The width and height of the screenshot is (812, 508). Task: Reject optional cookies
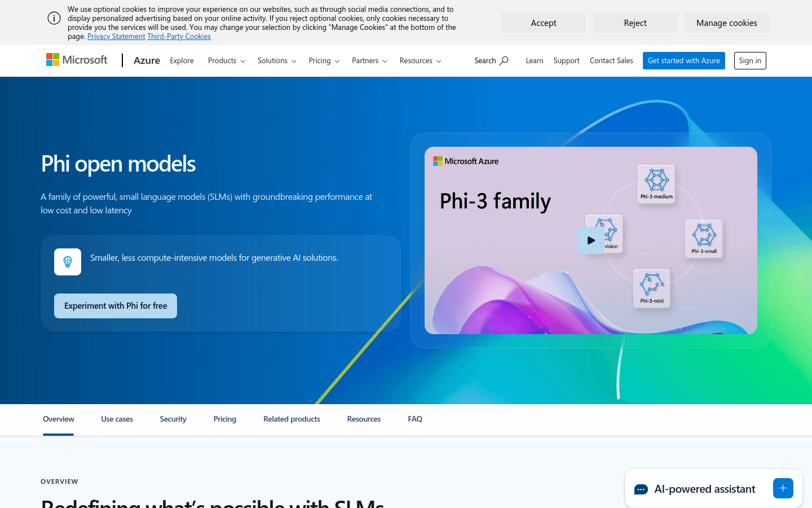tap(635, 23)
